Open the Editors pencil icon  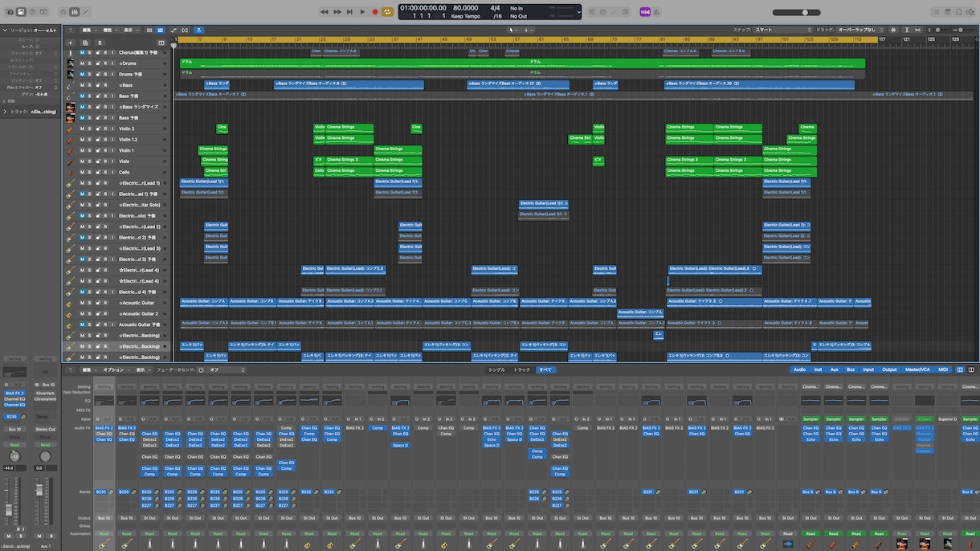[86, 12]
